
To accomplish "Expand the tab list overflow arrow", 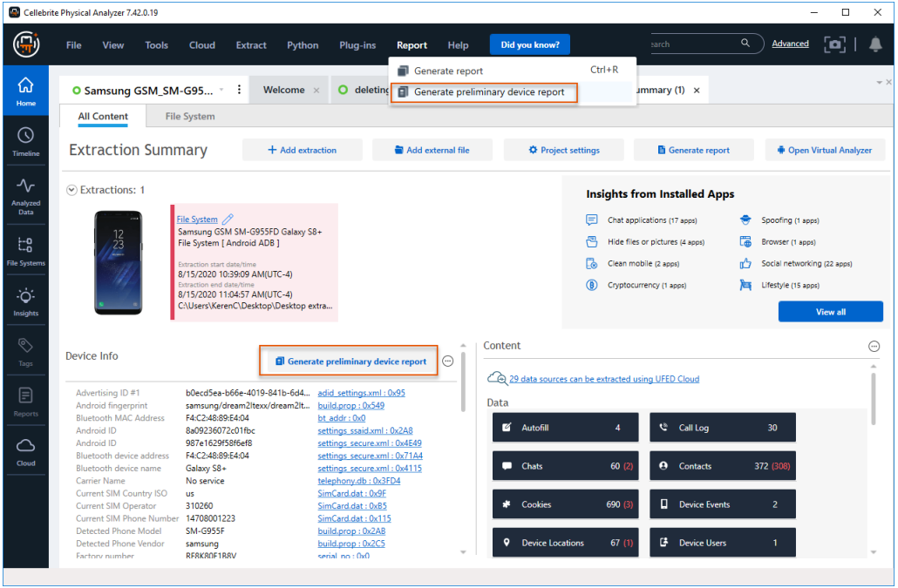I will coord(879,83).
